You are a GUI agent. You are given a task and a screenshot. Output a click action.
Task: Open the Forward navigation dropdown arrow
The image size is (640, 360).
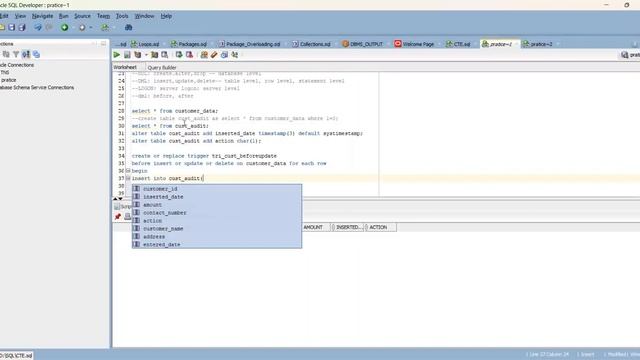coord(91,27)
